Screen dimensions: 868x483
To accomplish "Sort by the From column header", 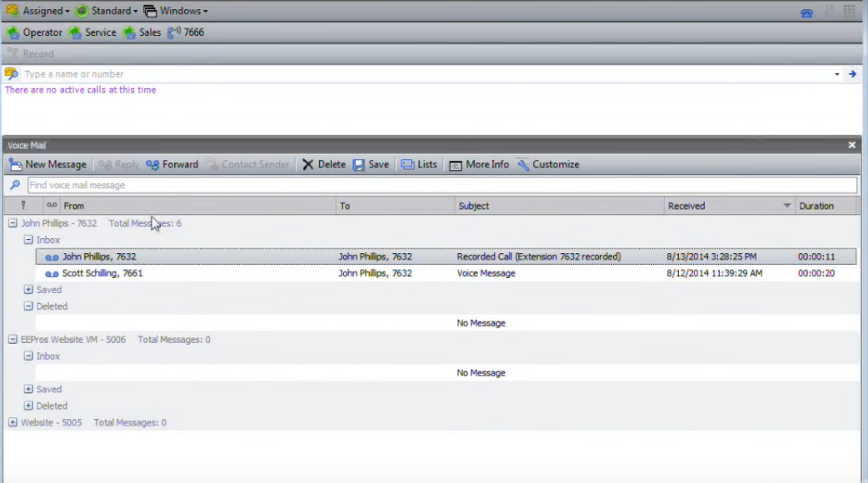I will 197,206.
